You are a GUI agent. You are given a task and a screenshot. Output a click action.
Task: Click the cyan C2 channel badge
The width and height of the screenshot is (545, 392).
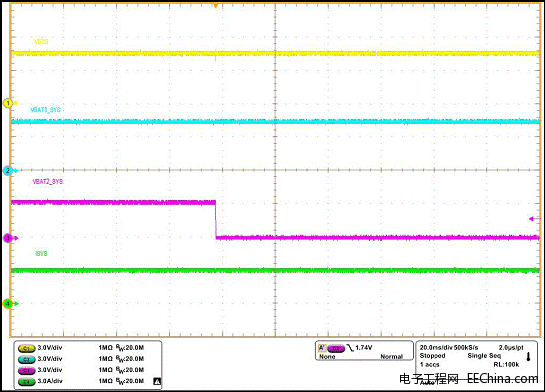(x=26, y=359)
